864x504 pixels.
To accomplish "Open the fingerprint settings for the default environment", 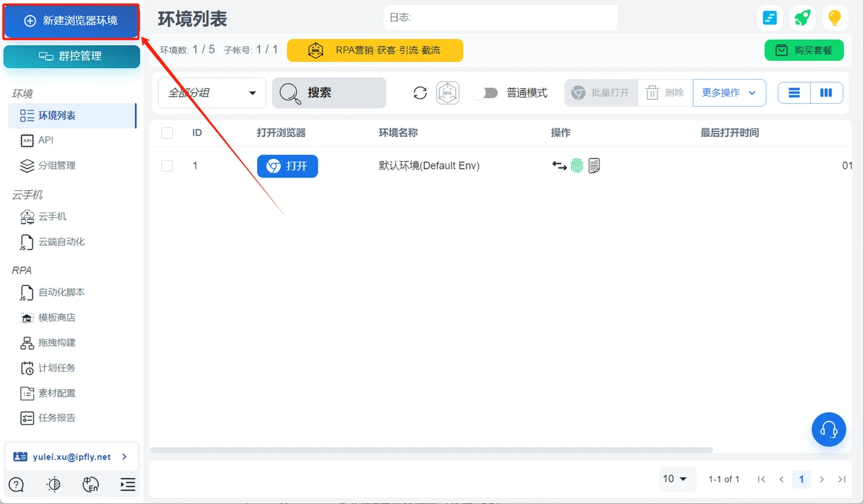I will pyautogui.click(x=575, y=165).
